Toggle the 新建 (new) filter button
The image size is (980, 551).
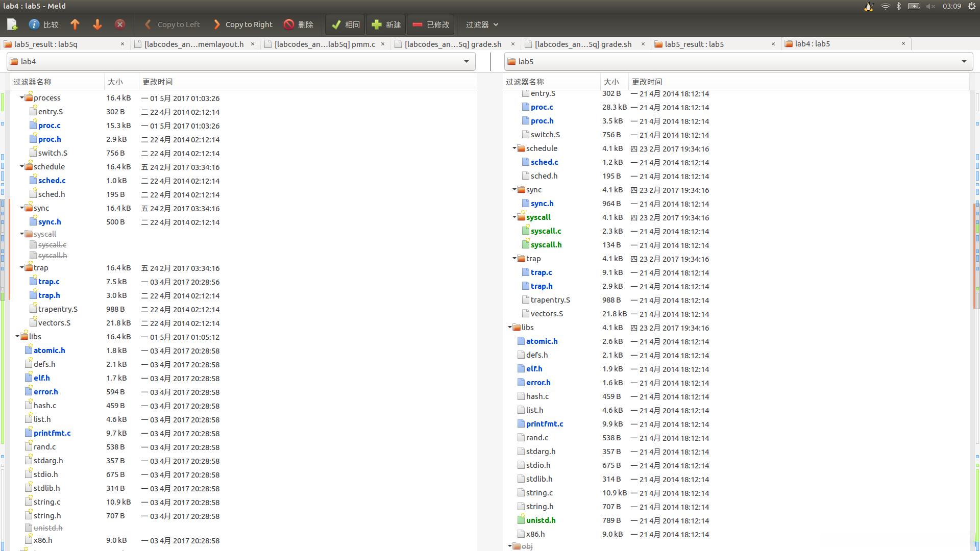point(386,24)
